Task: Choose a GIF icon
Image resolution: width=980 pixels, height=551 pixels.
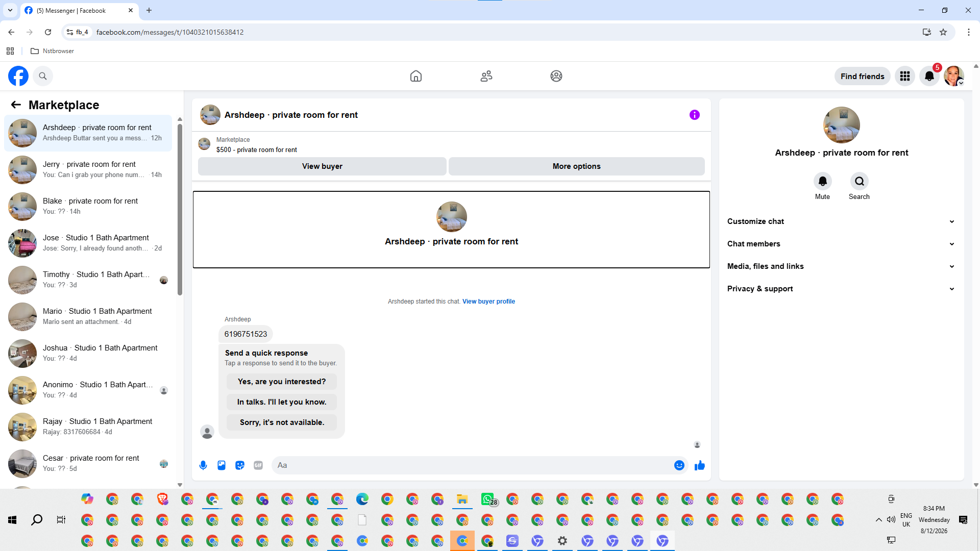Action: [258, 465]
